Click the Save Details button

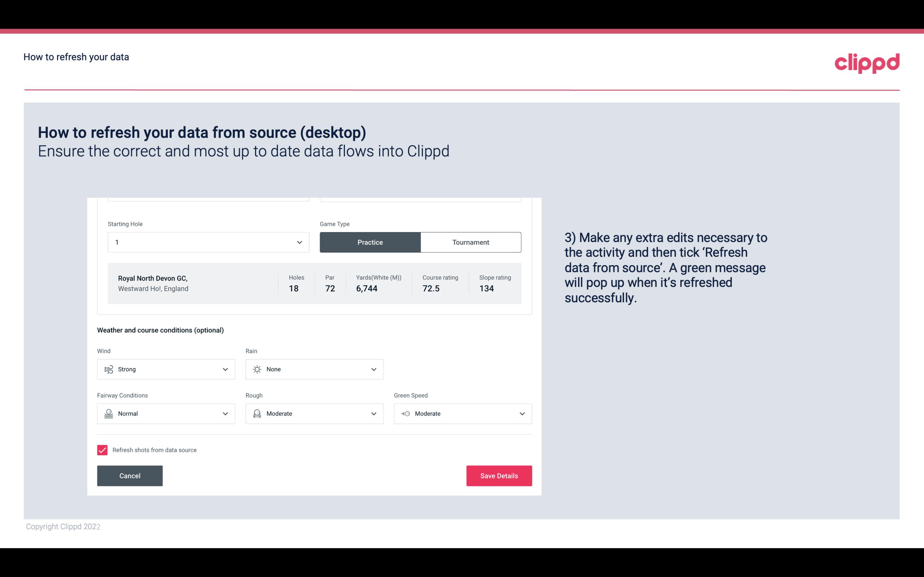(x=499, y=475)
